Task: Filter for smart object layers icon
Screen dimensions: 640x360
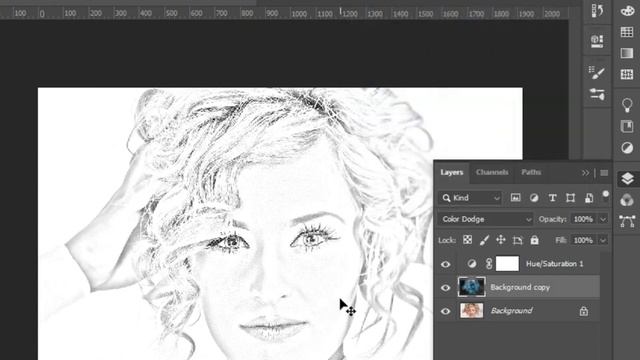Action: [x=589, y=198]
